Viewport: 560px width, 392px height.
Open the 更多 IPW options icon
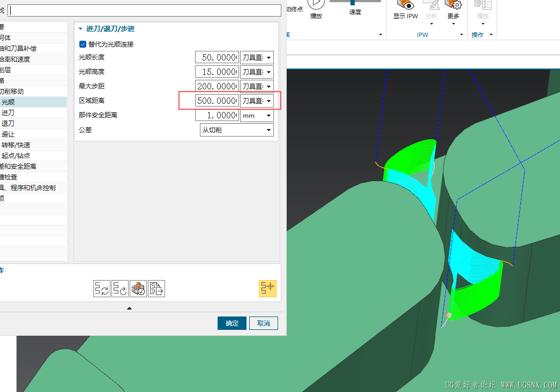point(453,6)
